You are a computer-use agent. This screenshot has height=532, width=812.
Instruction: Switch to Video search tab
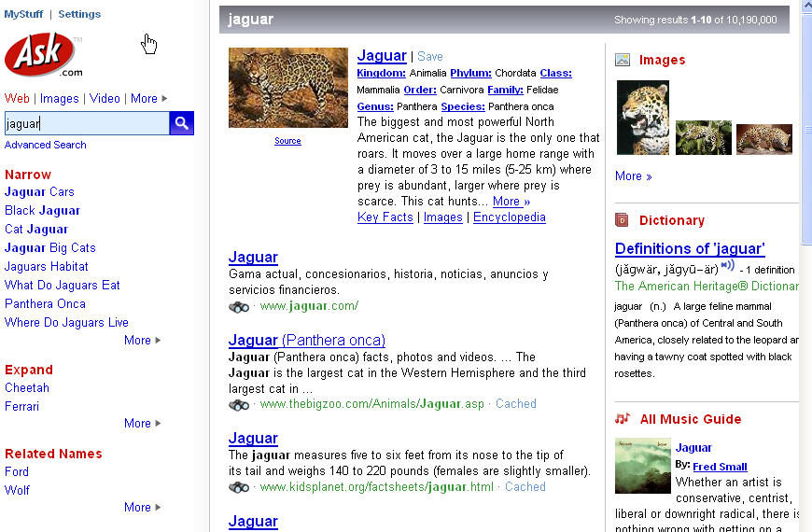coord(105,98)
